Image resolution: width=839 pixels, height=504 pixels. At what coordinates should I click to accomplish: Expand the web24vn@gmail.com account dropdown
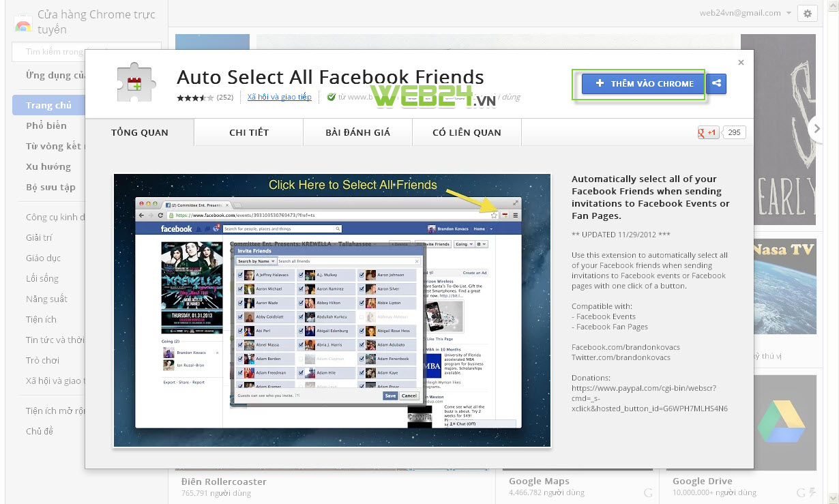point(746,13)
